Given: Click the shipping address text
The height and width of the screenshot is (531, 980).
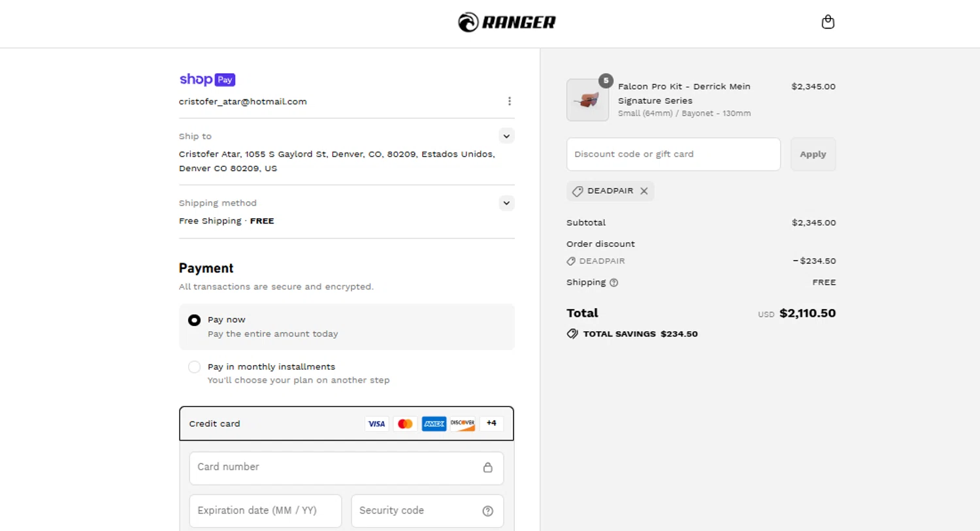Looking at the screenshot, I should tap(337, 161).
